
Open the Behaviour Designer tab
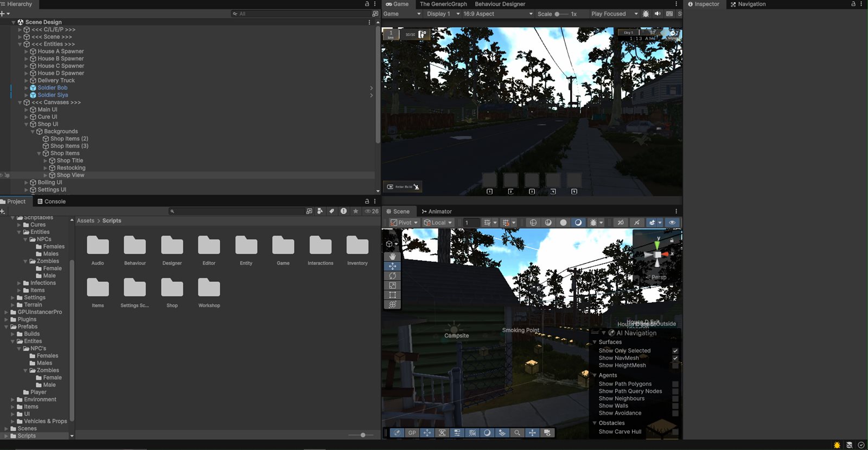[500, 4]
